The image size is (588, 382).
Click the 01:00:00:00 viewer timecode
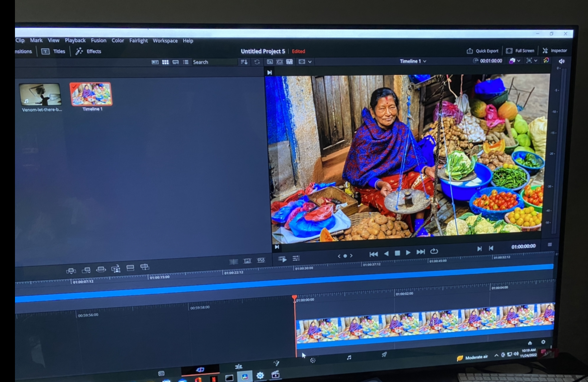(523, 246)
